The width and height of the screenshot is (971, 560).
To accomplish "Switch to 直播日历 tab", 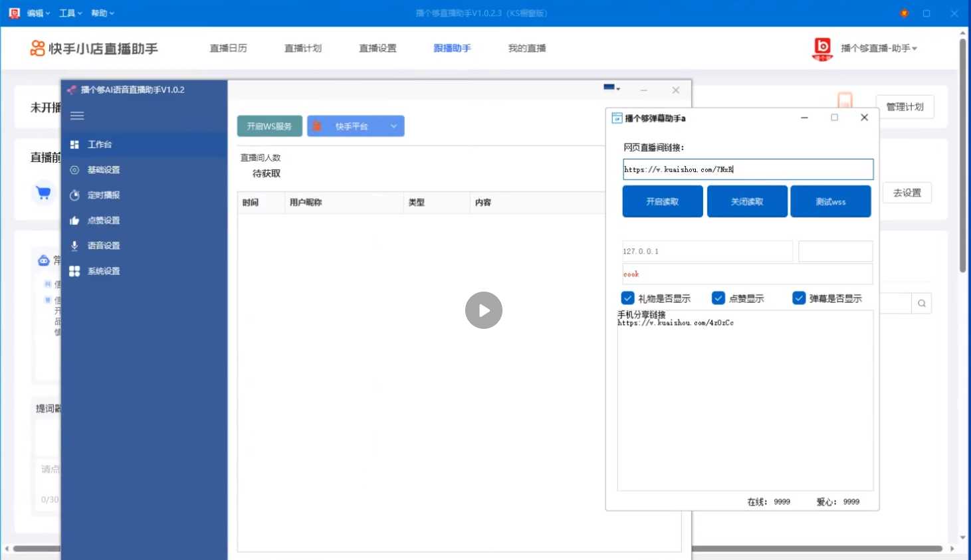I will coord(228,48).
